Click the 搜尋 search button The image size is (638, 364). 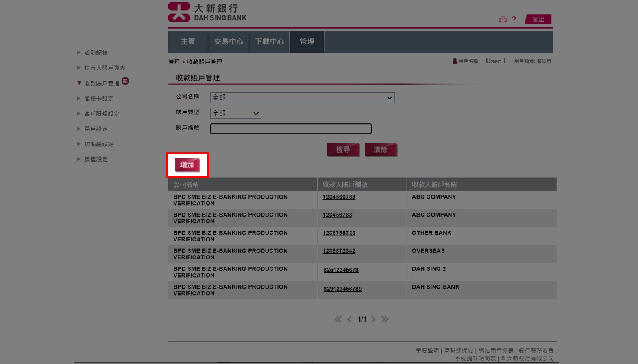point(343,149)
